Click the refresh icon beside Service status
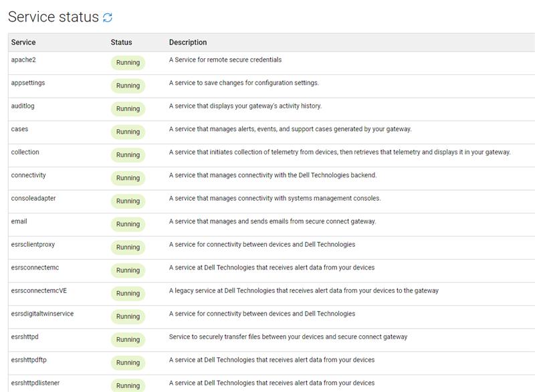 (108, 18)
